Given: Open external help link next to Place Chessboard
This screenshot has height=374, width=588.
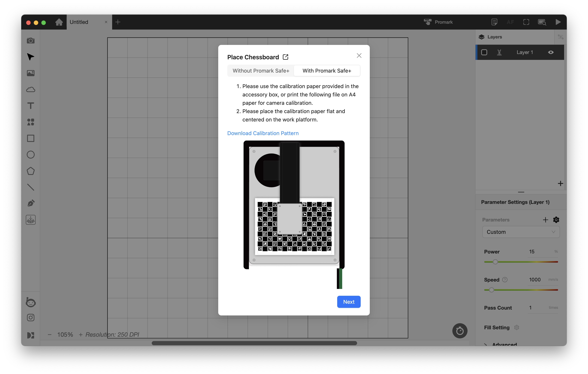Looking at the screenshot, I should click(x=285, y=57).
